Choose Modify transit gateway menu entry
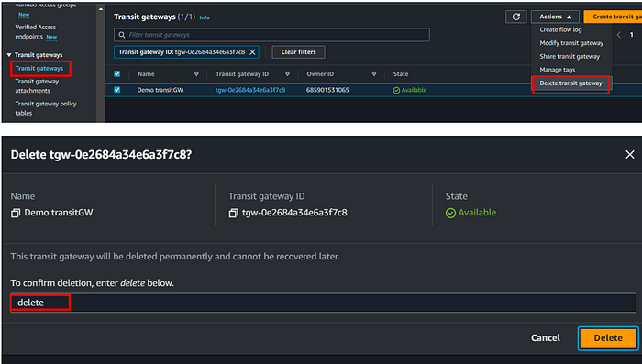The width and height of the screenshot is (642, 364). point(571,43)
